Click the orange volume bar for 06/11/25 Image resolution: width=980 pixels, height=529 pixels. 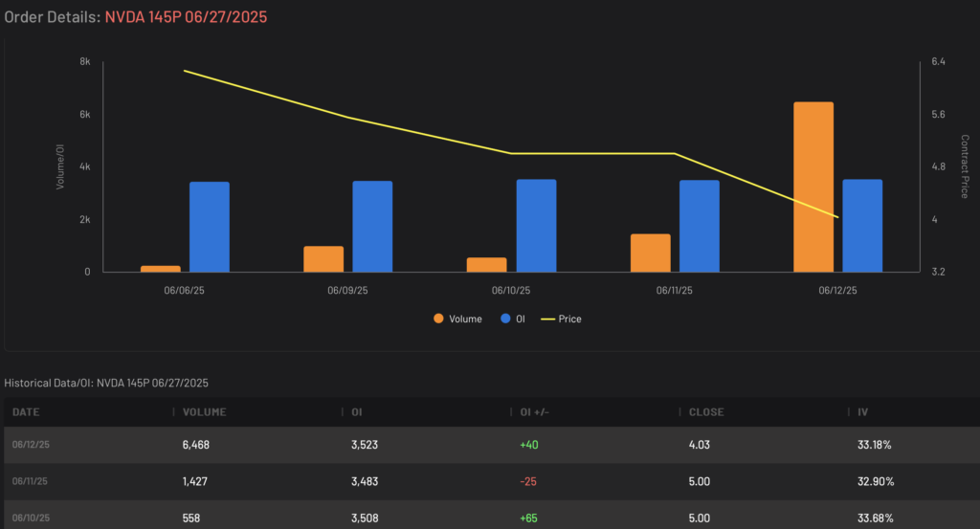(x=650, y=253)
